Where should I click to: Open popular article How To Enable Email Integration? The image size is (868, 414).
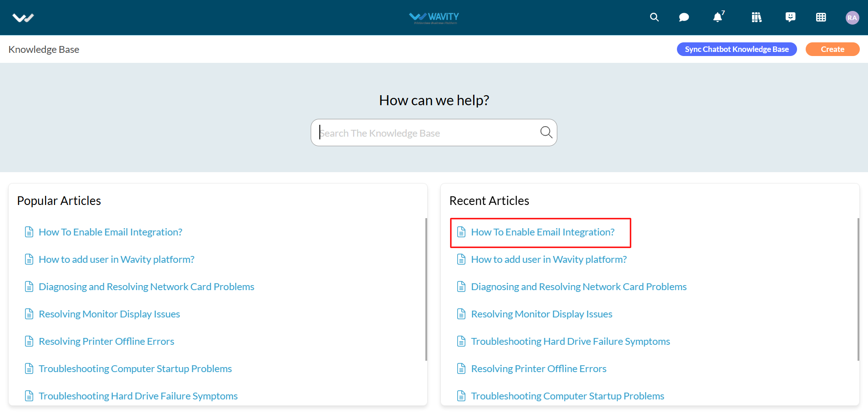click(111, 232)
